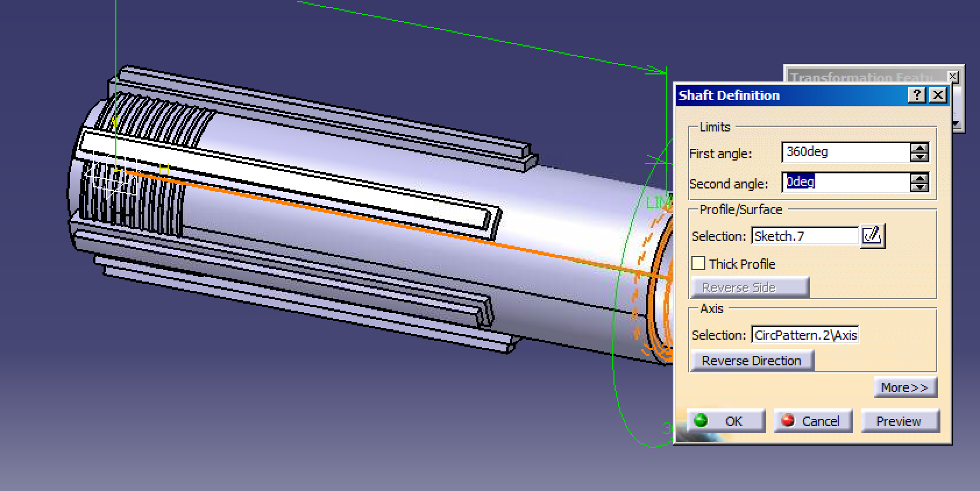Cancel the Shaft Definition
Screen dimensions: 980x491
[813, 421]
